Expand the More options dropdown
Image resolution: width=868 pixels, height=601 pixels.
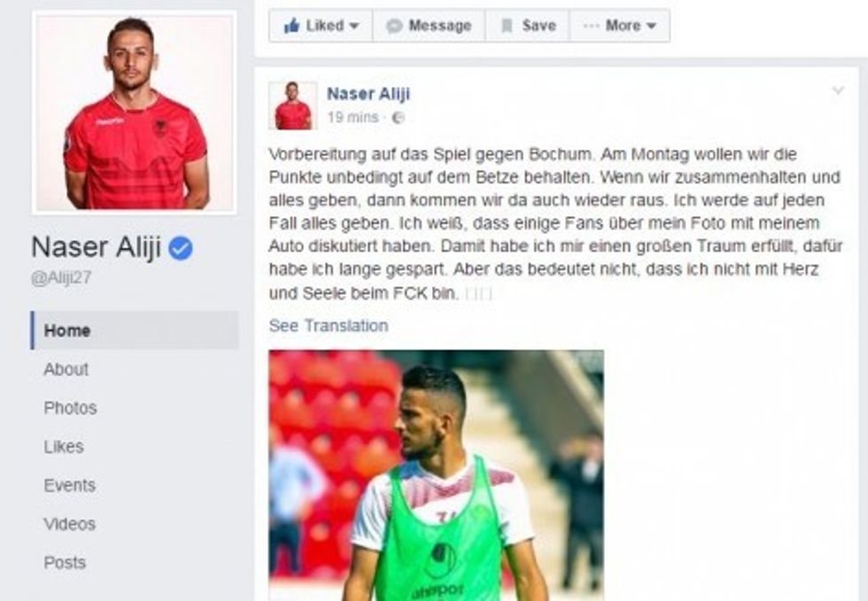652,26
